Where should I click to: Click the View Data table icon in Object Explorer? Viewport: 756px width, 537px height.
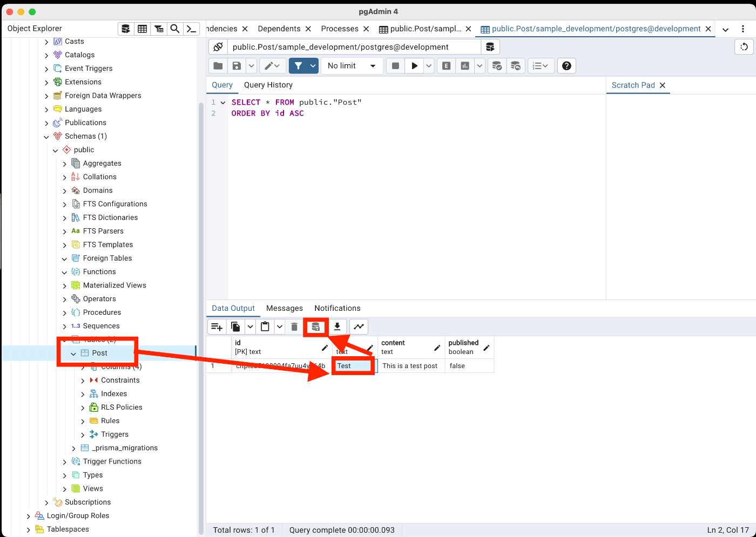pyautogui.click(x=142, y=29)
